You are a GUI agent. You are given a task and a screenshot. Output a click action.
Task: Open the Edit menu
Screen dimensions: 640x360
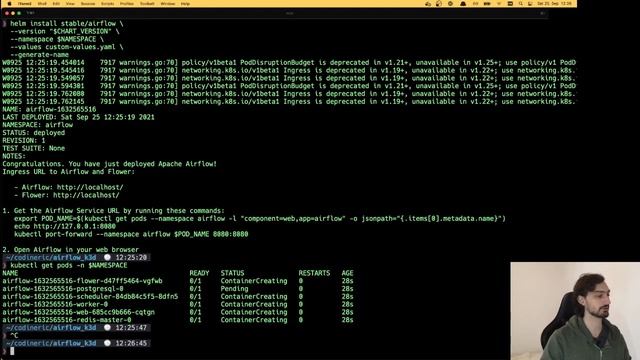coord(56,4)
